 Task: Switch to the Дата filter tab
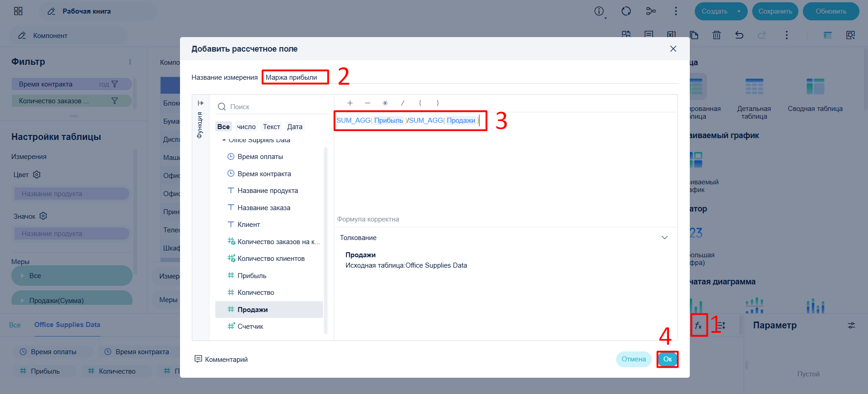295,127
